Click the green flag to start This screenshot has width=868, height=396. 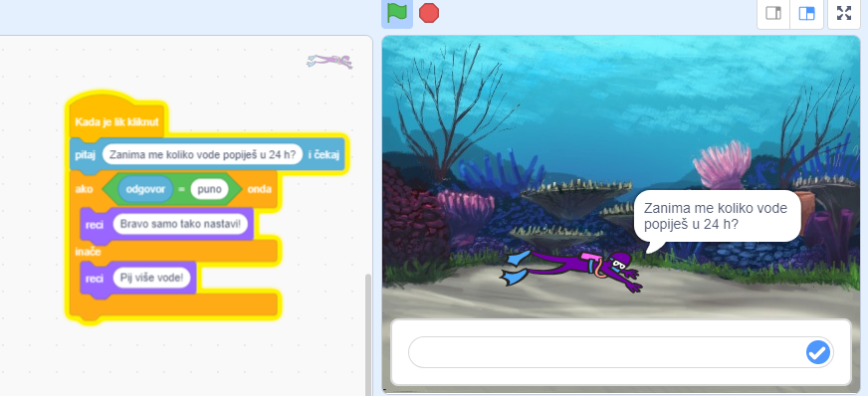pos(397,13)
